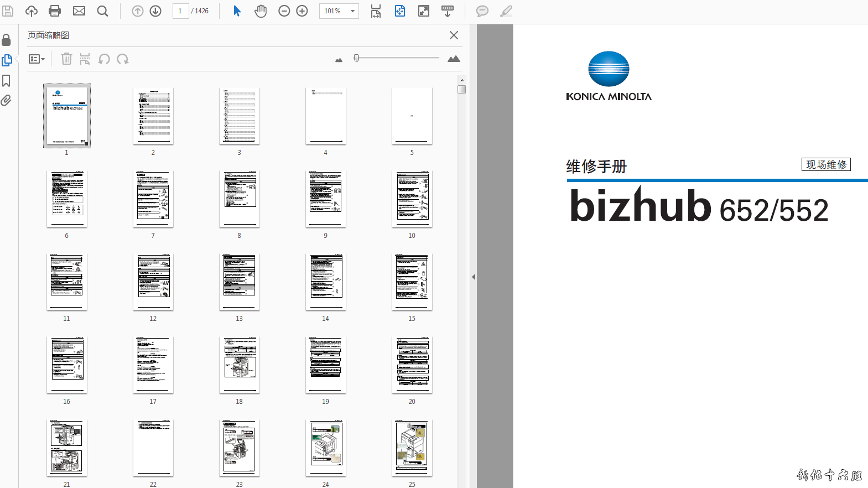The image size is (868, 488).
Task: Rotate thumbnail pages clockwise
Action: coord(123,59)
